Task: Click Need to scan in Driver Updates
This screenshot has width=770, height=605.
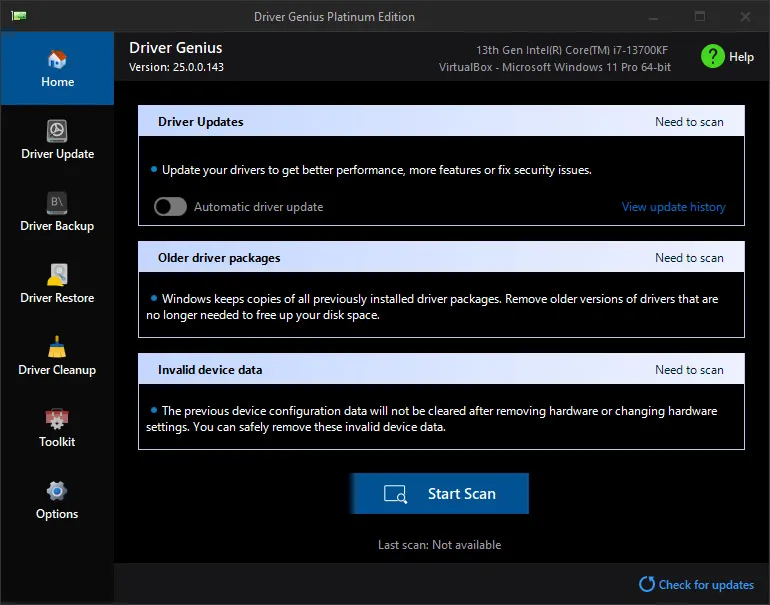Action: click(x=689, y=122)
